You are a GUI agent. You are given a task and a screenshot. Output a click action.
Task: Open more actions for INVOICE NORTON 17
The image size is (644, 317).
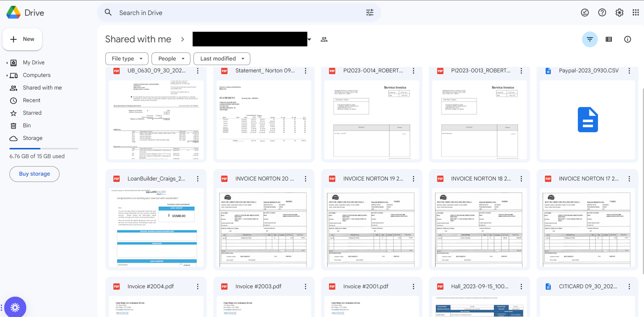point(629,179)
